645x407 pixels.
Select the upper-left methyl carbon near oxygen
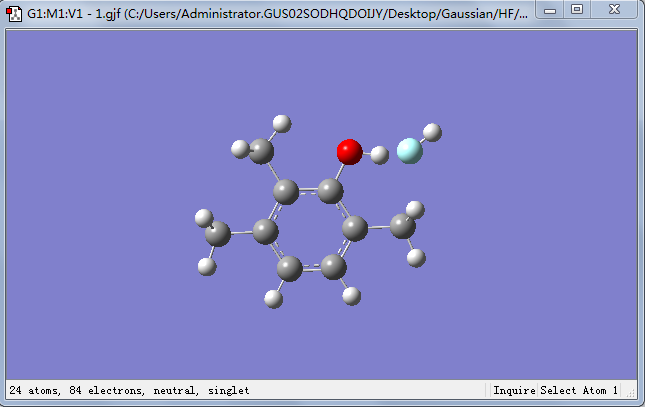coord(261,151)
